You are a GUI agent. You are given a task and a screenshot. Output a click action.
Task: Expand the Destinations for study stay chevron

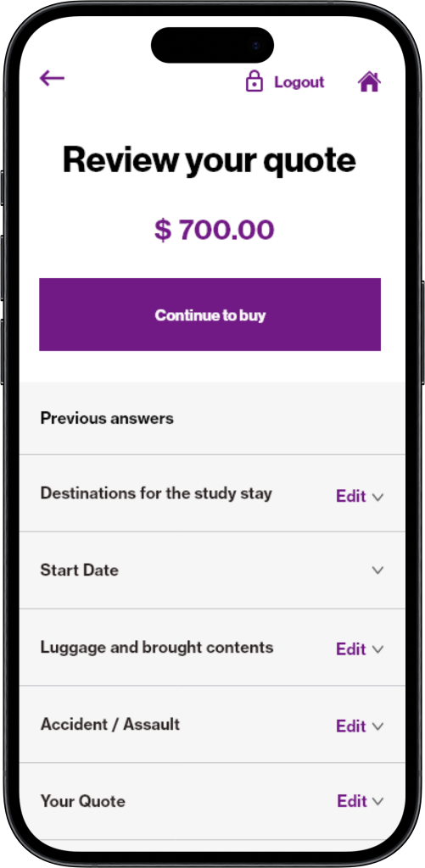click(377, 497)
